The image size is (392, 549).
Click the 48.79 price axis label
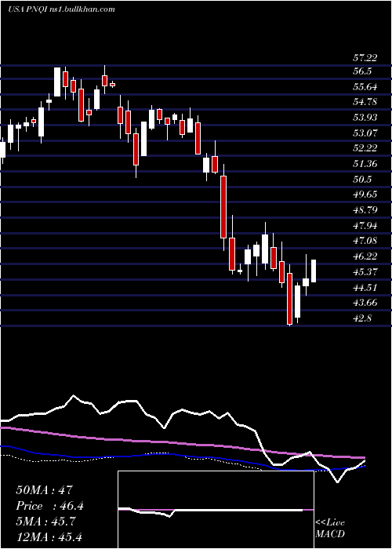[365, 210]
